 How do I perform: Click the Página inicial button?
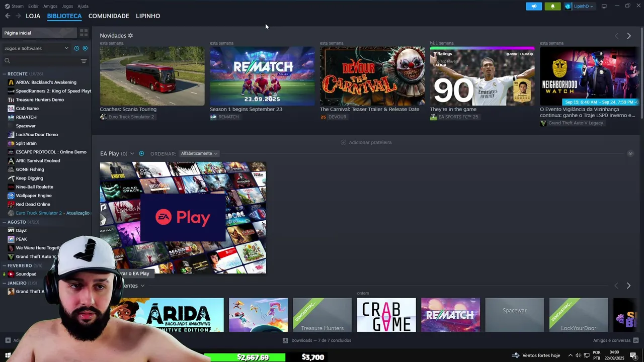pos(39,33)
